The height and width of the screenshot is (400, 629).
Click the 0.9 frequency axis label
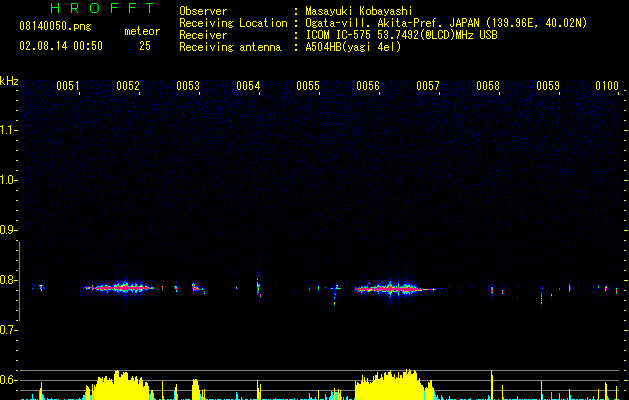click(x=8, y=230)
